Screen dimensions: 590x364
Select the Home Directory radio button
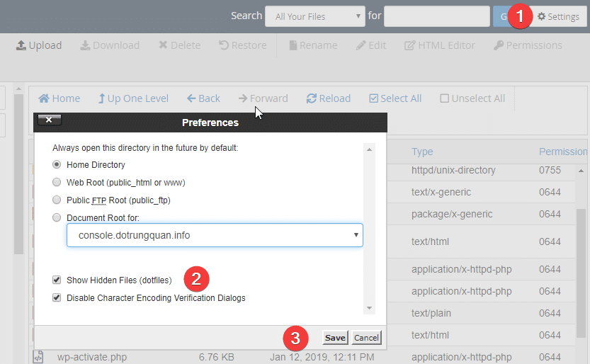click(x=57, y=165)
